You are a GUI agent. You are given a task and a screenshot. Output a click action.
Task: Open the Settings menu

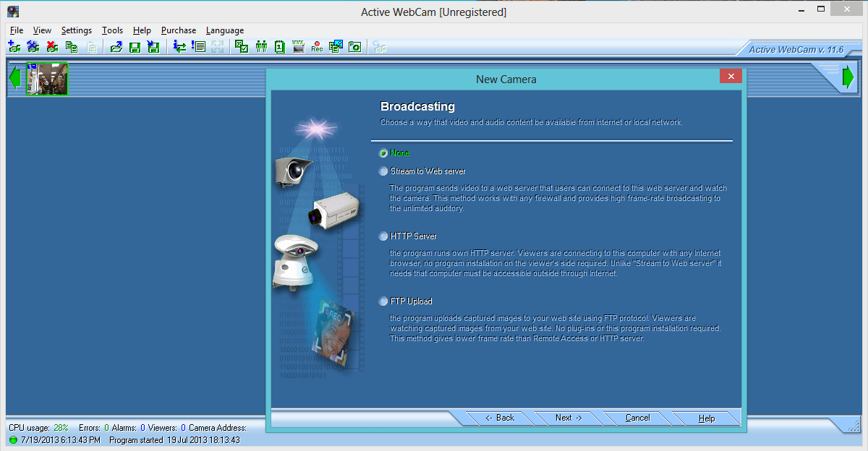[76, 30]
